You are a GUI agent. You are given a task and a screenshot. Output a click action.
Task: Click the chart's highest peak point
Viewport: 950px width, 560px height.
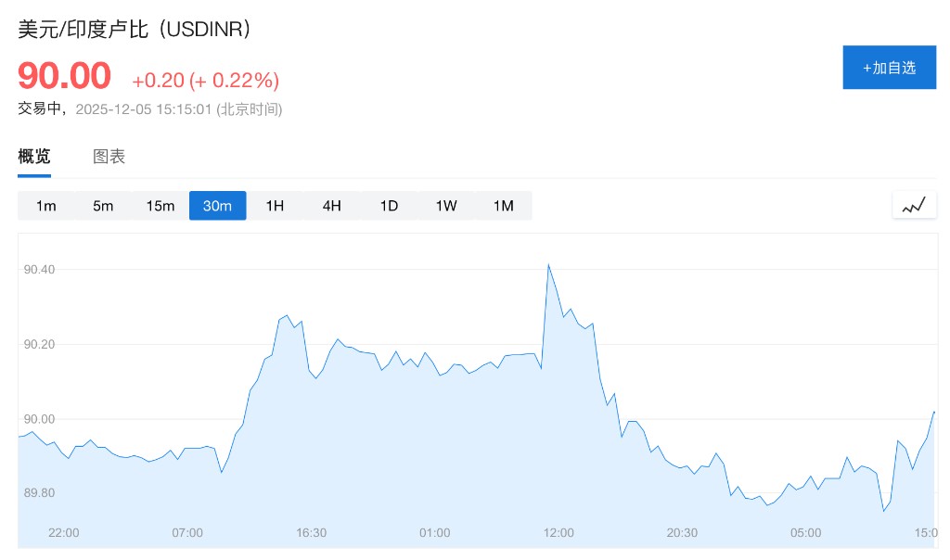[x=548, y=265]
